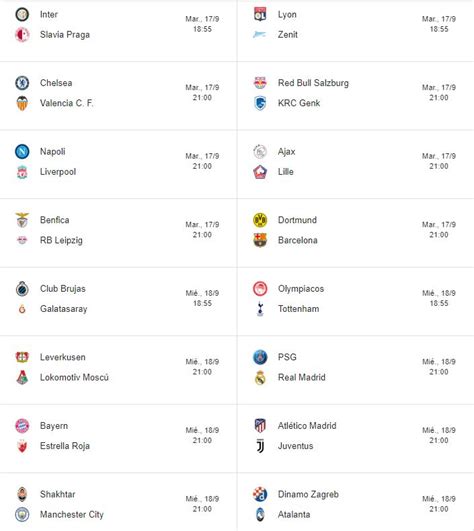474x531 pixels.
Task: Click the Red Bull Salzburg name
Action: (313, 83)
